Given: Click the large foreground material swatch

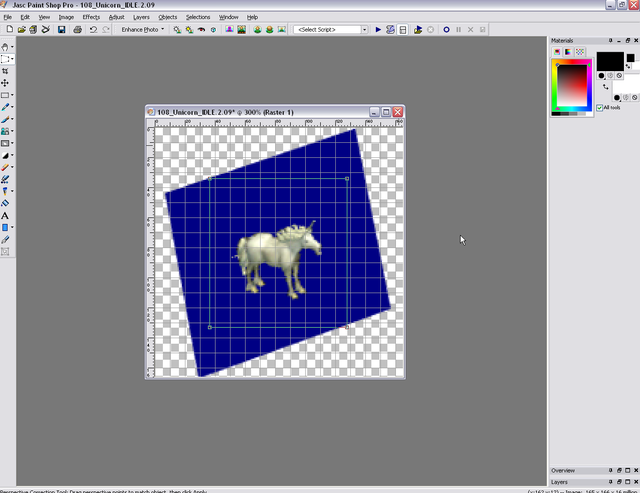Looking at the screenshot, I should (610, 61).
